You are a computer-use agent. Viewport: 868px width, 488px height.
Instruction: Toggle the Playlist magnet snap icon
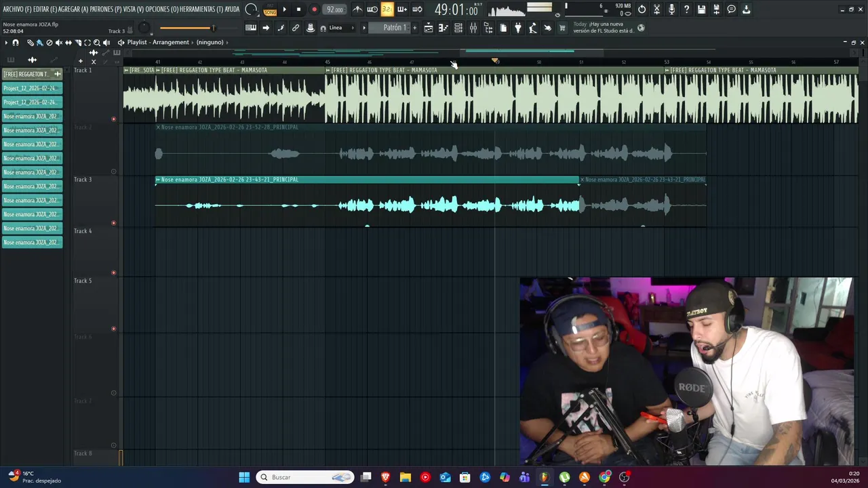coord(16,43)
